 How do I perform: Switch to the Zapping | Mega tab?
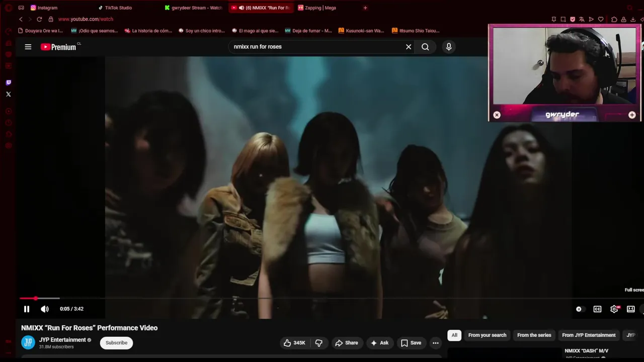[317, 8]
